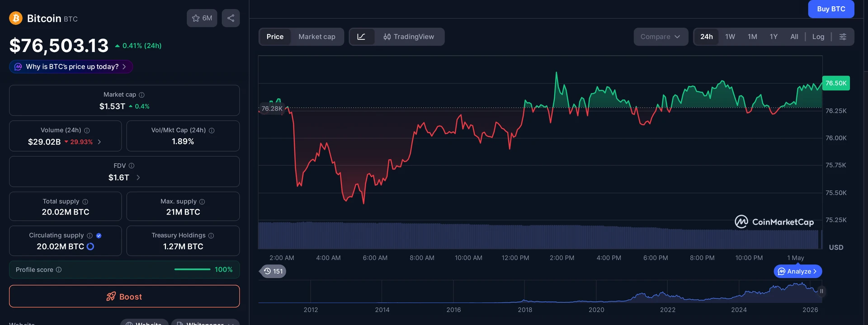This screenshot has height=325, width=868.
Task: Select the 1W time range
Action: point(730,37)
